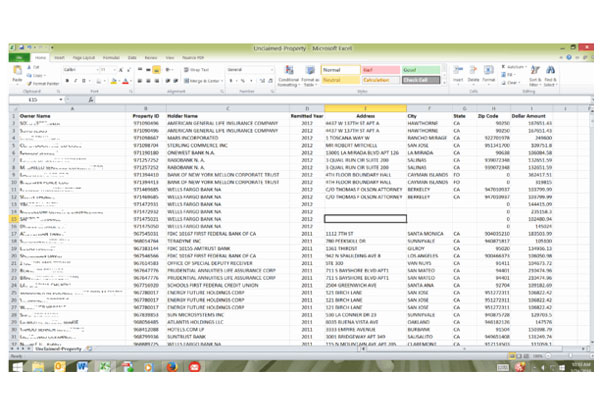Open Format as Table gallery

(310, 76)
